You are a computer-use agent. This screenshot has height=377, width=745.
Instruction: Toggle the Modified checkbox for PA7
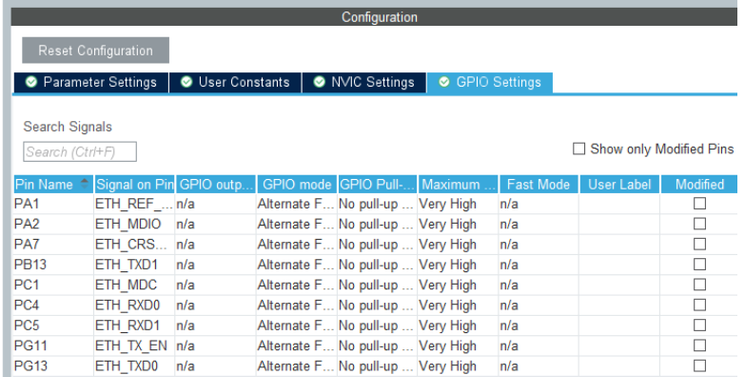(699, 244)
